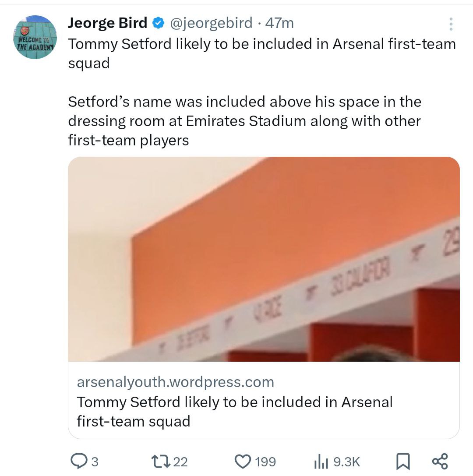Bookmark this tweet
Image resolution: width=473 pixels, height=476 pixels.
click(x=402, y=461)
